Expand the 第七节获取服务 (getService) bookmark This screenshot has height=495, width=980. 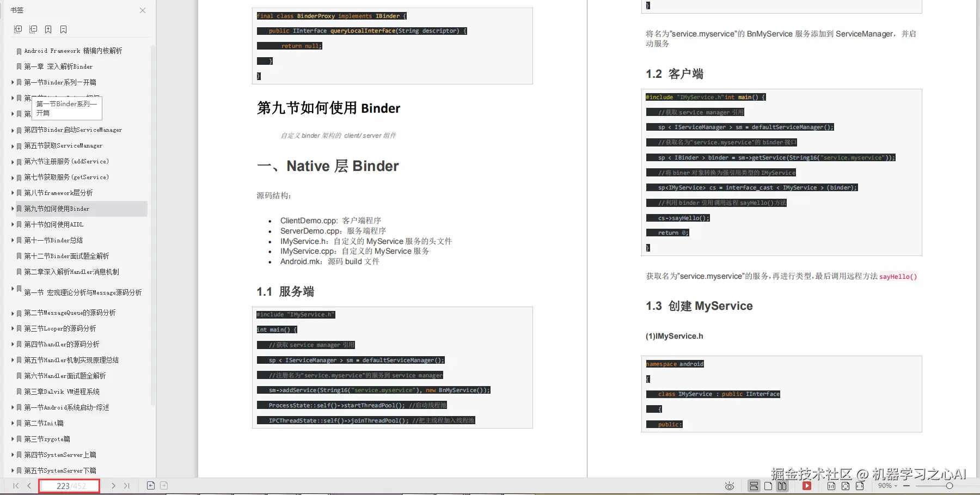pos(13,178)
